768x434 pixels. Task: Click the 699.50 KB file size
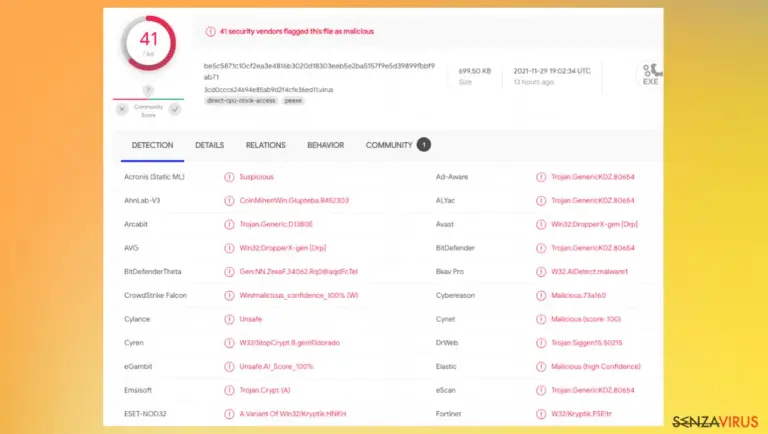tap(475, 71)
